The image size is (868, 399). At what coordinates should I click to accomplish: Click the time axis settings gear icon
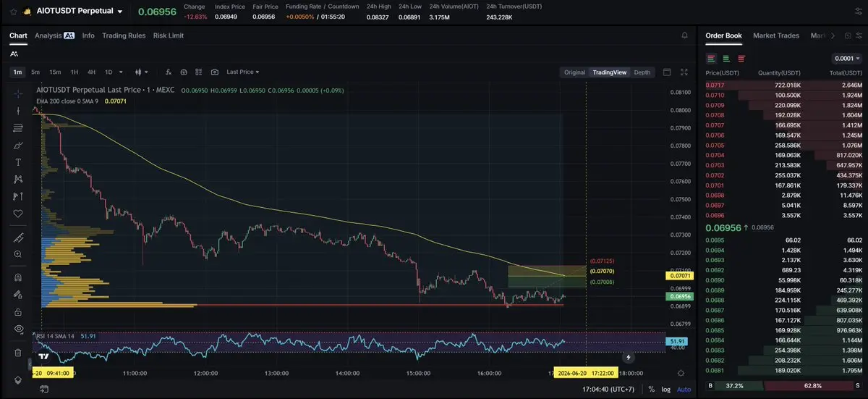click(681, 373)
